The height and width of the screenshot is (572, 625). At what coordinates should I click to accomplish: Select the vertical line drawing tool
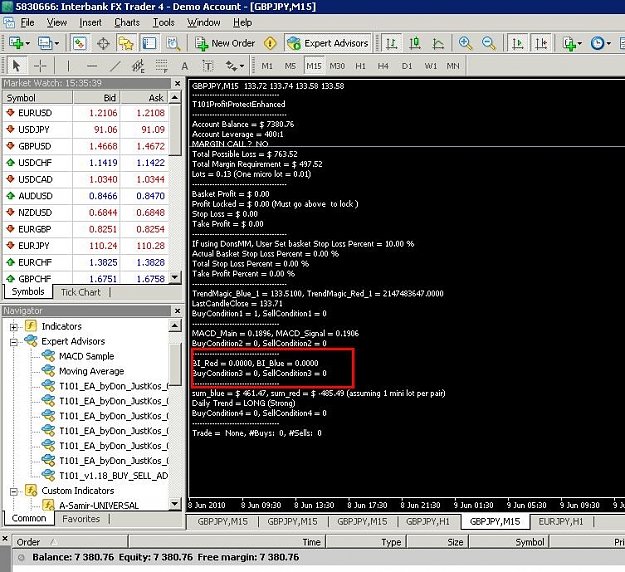[68, 66]
